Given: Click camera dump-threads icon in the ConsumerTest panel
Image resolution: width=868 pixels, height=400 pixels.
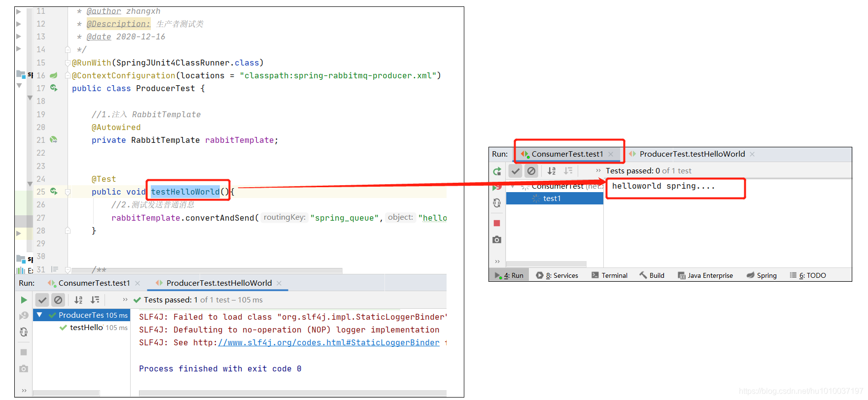Looking at the screenshot, I should click(x=497, y=239).
